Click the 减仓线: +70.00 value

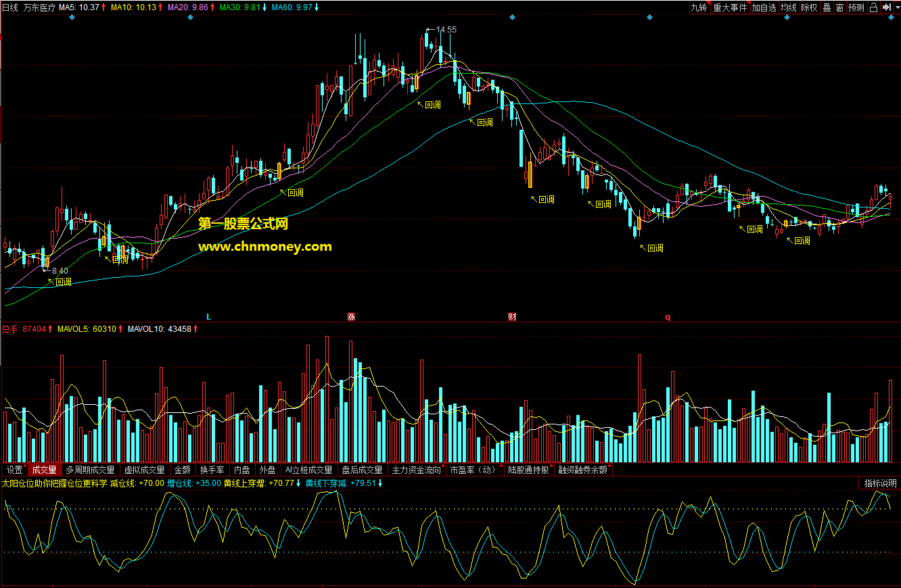(137, 483)
